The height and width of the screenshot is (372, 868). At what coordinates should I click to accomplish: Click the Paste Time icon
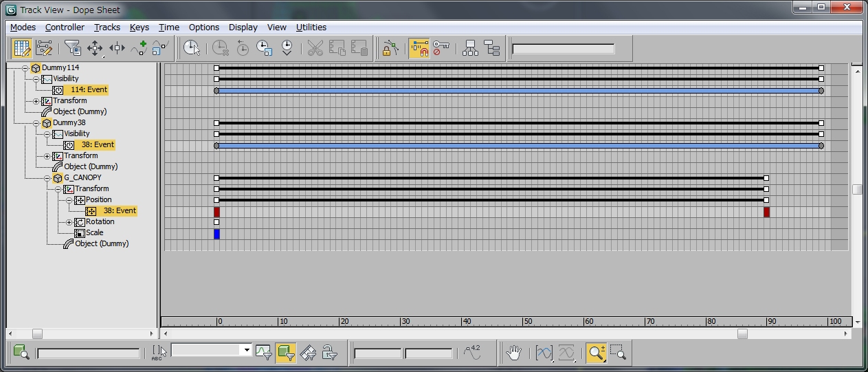coord(359,48)
